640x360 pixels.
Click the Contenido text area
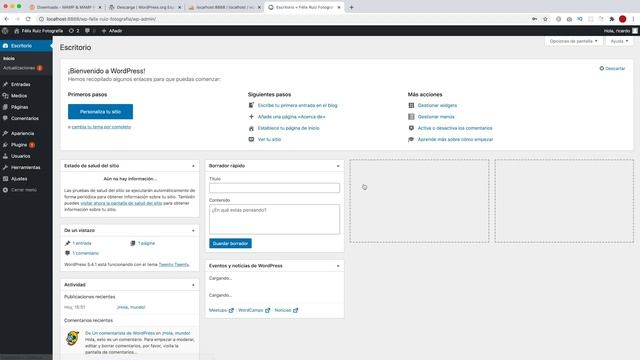tap(274, 219)
